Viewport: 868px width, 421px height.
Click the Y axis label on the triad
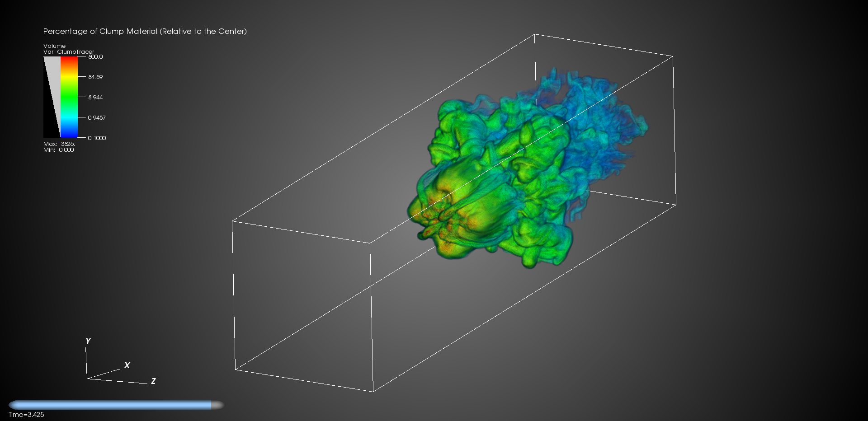pyautogui.click(x=88, y=341)
